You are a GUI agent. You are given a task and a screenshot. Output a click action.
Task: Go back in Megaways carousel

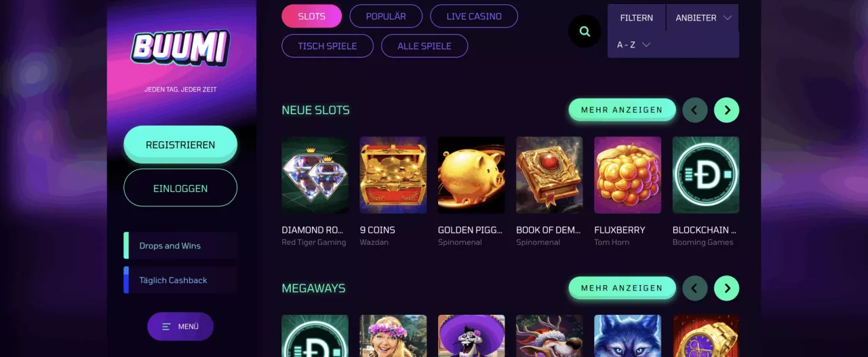click(695, 288)
